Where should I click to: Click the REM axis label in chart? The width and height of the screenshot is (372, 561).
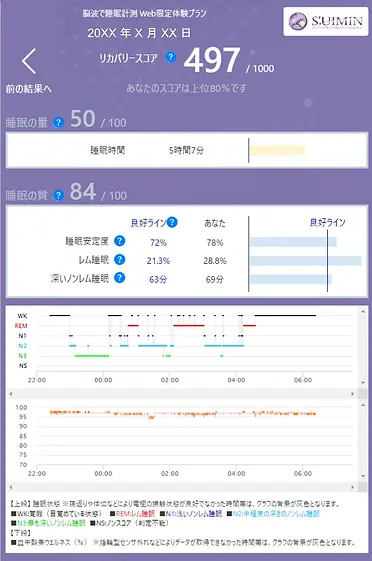tap(21, 326)
